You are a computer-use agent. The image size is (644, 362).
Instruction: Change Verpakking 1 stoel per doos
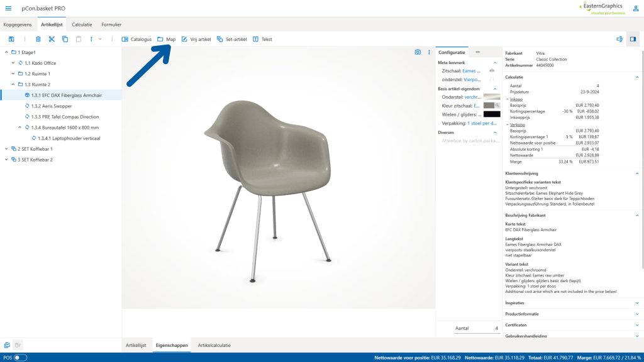pos(482,123)
